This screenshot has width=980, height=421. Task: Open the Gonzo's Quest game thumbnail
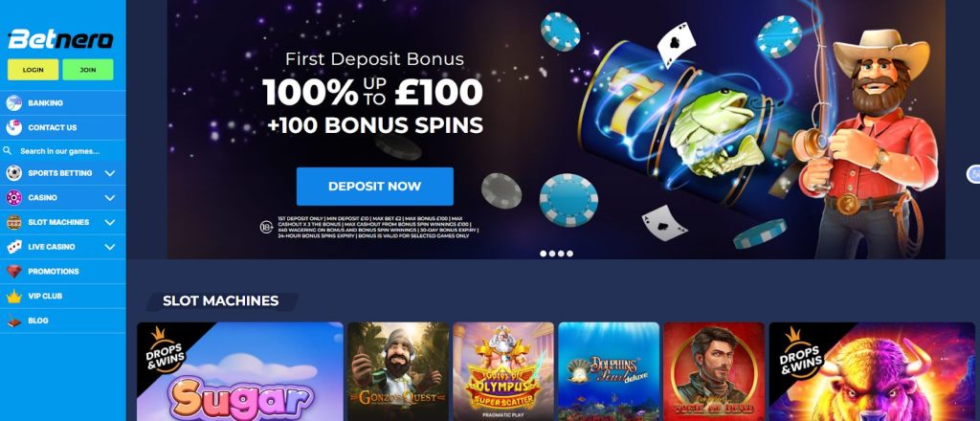pos(398,371)
